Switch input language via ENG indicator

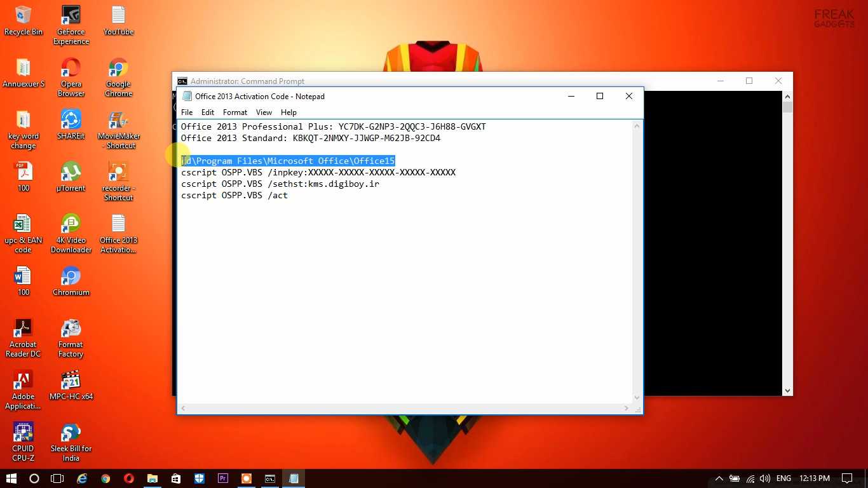pyautogui.click(x=784, y=478)
